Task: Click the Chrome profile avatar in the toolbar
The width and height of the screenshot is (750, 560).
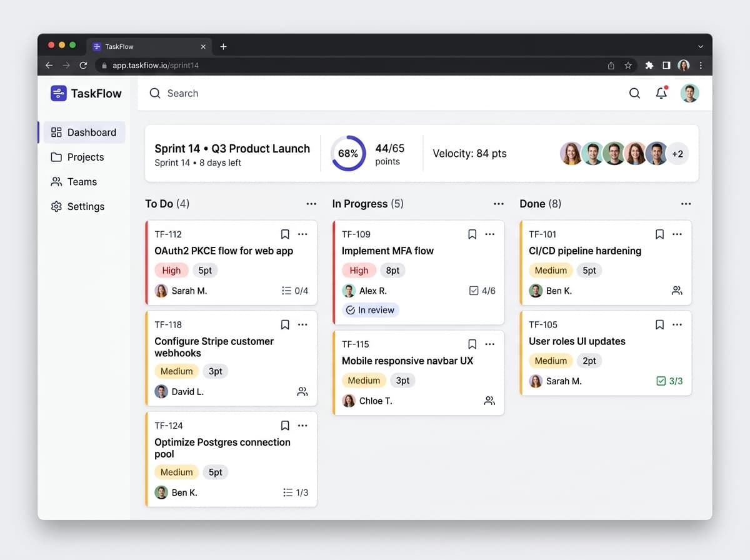Action: pos(684,65)
